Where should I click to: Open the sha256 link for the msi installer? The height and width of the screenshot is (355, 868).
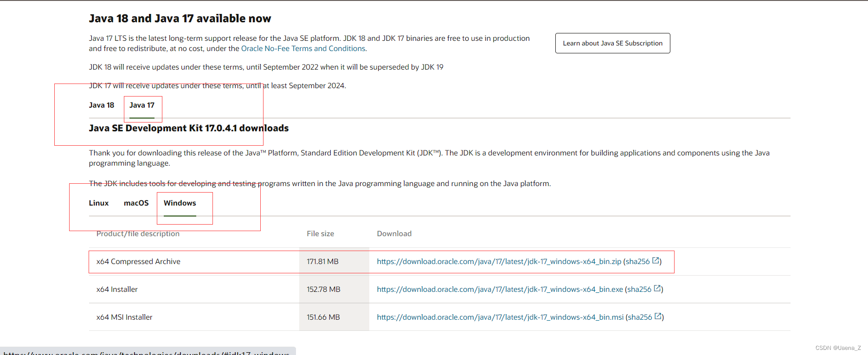641,317
